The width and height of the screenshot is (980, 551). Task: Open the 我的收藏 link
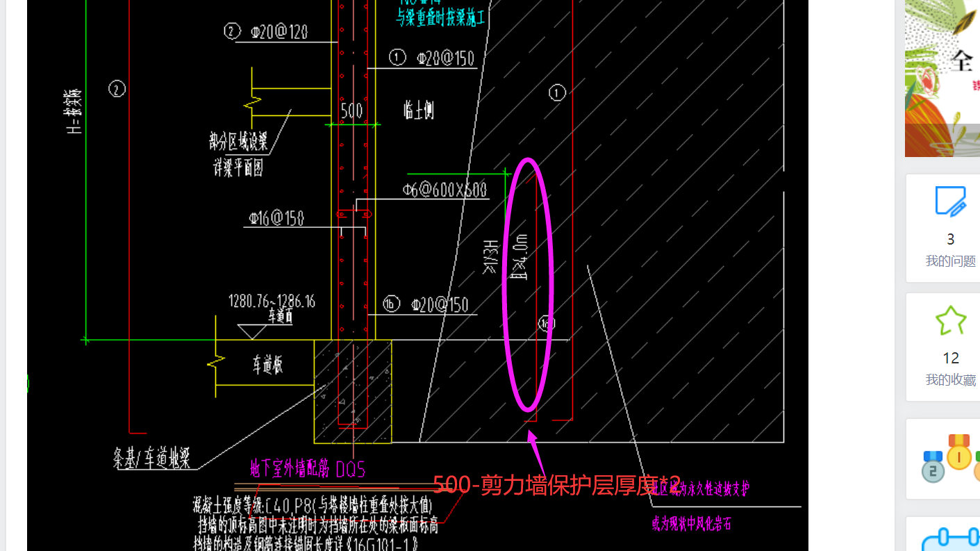[x=950, y=380]
